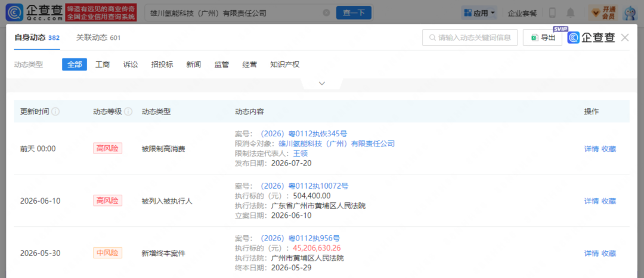Click the 被列入被执行人 type cell
Screen dimensions: 644x278
pyautogui.click(x=167, y=201)
